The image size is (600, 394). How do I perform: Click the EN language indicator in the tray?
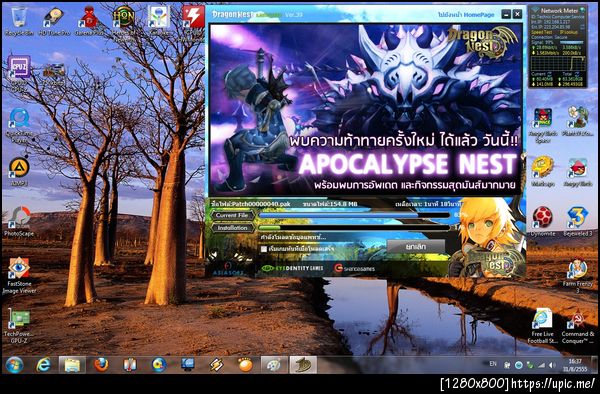493,364
